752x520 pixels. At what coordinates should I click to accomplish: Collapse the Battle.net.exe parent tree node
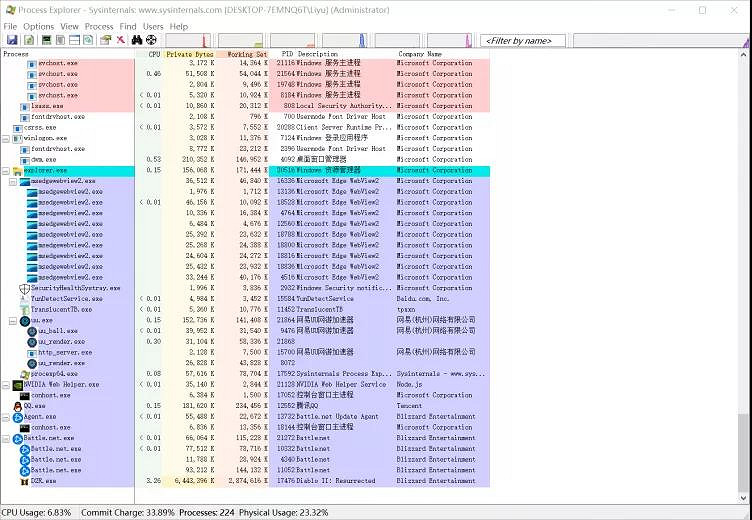pyautogui.click(x=5, y=438)
